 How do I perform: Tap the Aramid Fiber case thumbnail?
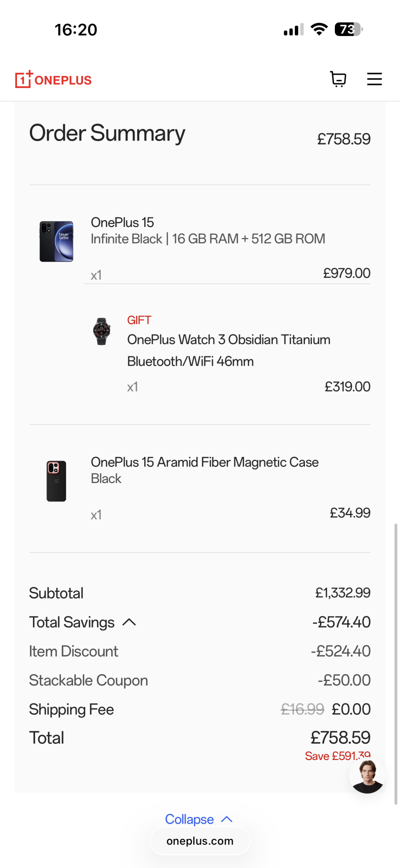pos(56,481)
